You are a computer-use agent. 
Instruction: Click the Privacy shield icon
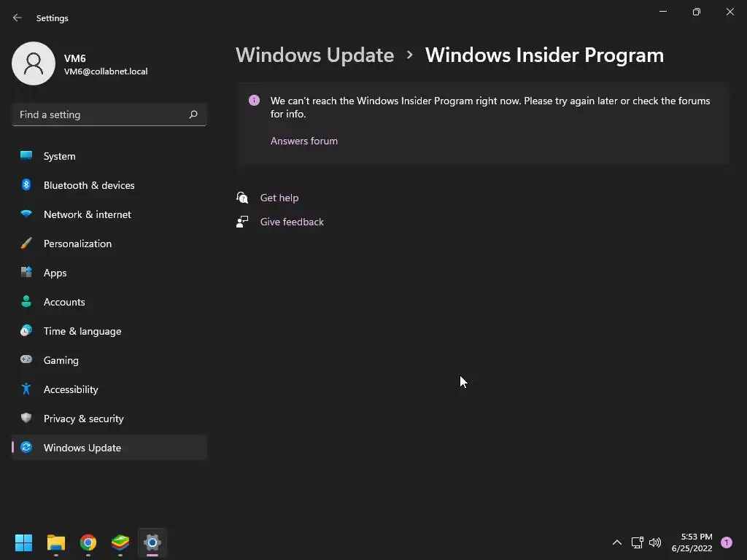(x=26, y=418)
